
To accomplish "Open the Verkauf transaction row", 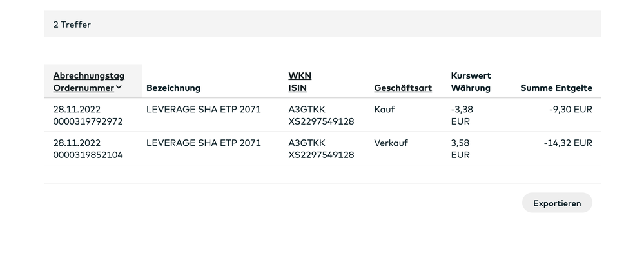I will pos(391,143).
